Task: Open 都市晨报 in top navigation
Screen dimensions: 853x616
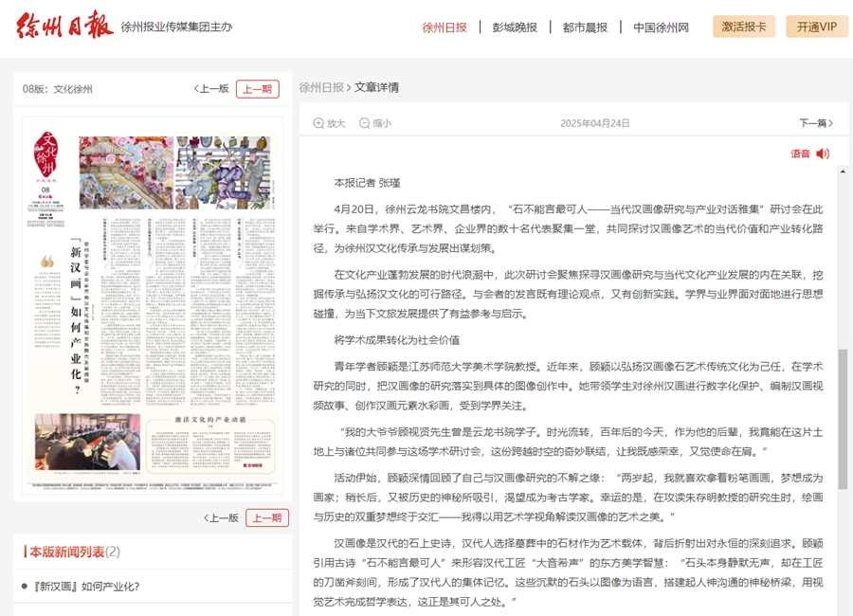Action: click(x=585, y=27)
